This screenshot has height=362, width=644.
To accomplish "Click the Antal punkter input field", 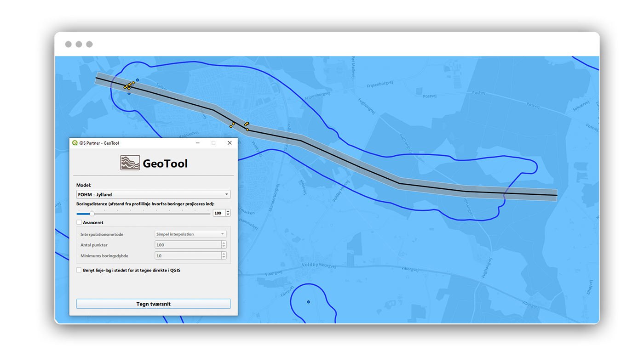I will click(x=188, y=245).
